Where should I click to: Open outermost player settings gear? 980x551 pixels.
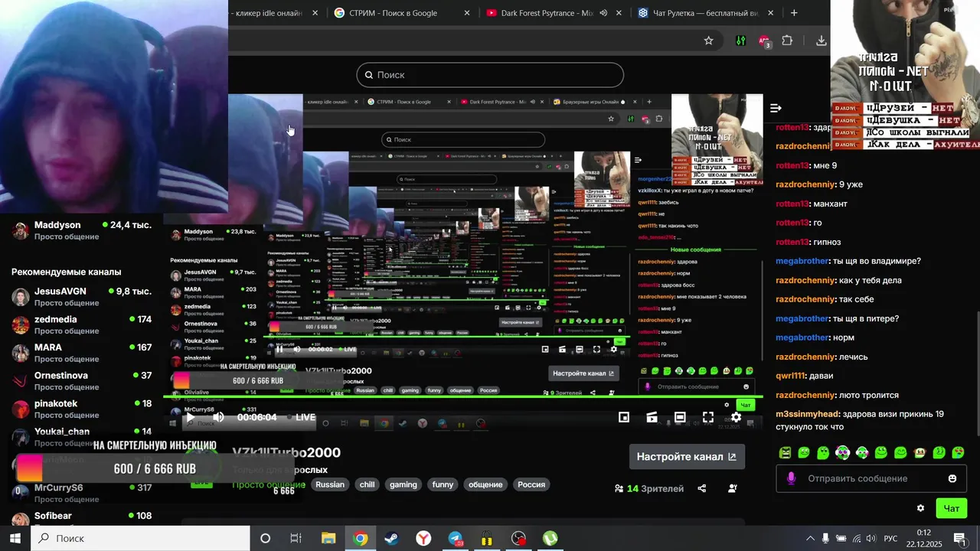pyautogui.click(x=736, y=417)
